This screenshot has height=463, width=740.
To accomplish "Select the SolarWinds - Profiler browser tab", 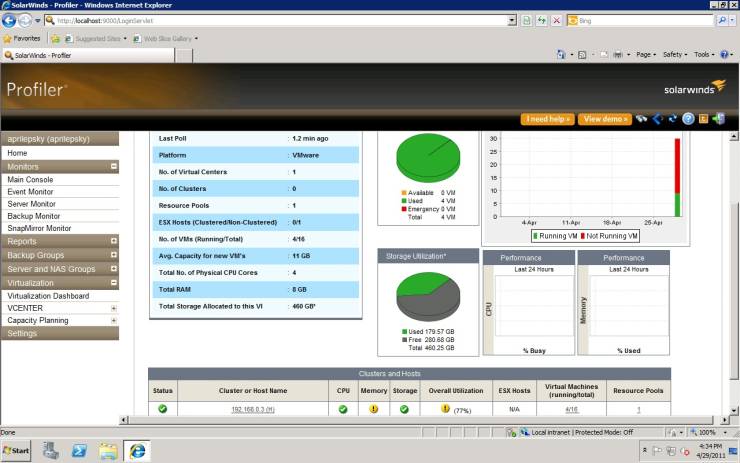I will [88, 55].
